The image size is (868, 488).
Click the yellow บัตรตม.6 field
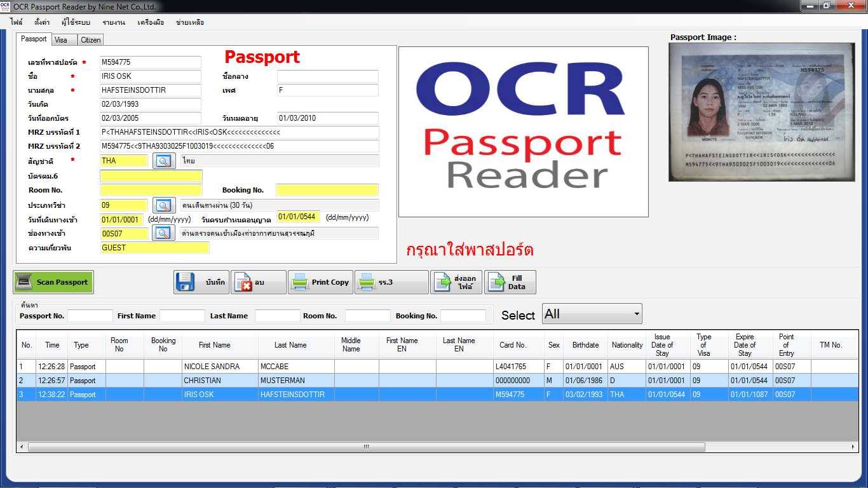pyautogui.click(x=151, y=176)
